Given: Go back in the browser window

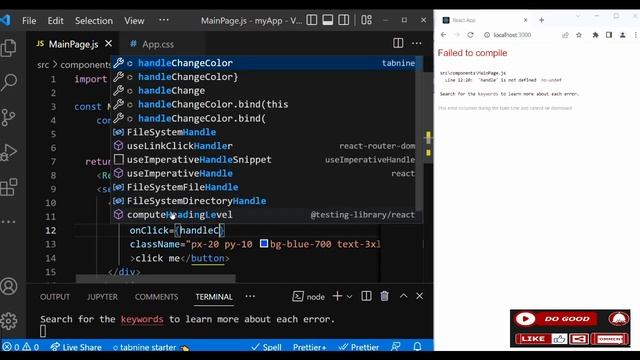Looking at the screenshot, I should click(x=444, y=35).
